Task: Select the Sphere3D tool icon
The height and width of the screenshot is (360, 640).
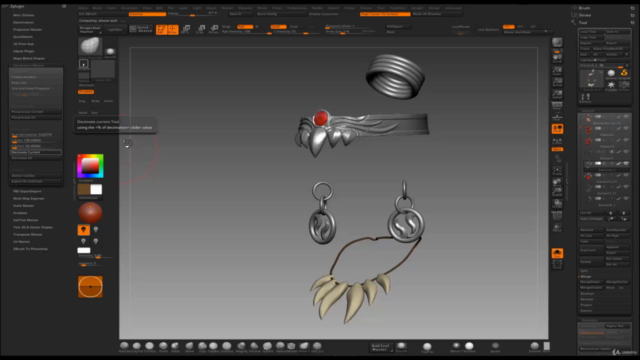Action: [611, 73]
